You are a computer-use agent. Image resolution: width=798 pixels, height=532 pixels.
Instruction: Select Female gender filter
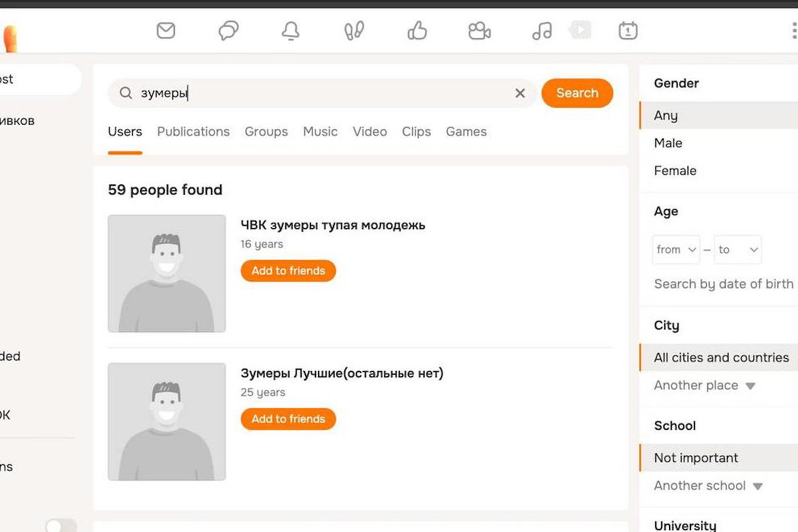click(675, 170)
